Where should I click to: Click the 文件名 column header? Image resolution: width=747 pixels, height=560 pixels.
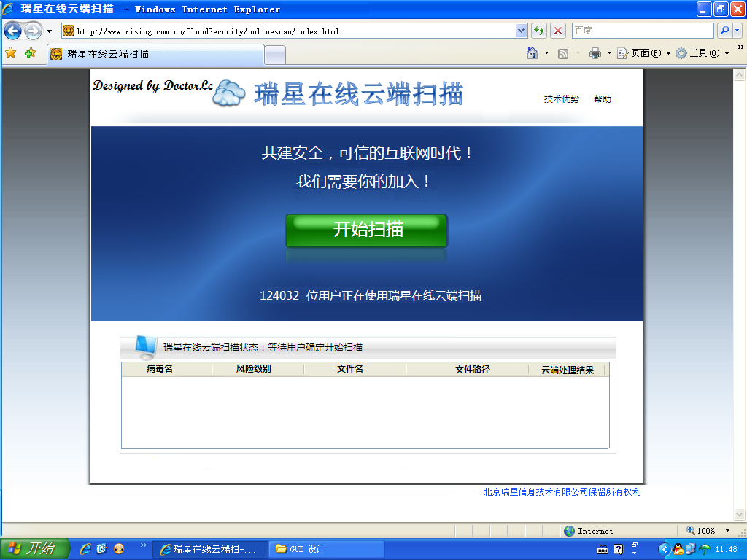click(350, 369)
